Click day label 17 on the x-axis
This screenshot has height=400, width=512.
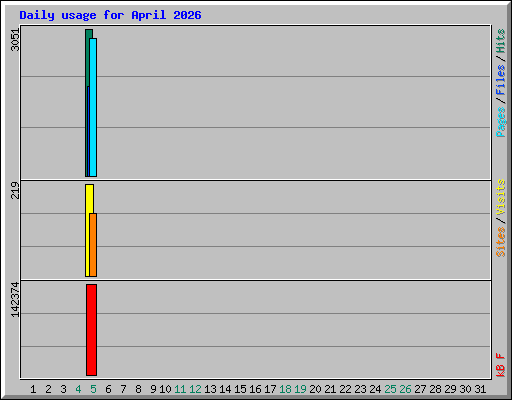[270, 389]
